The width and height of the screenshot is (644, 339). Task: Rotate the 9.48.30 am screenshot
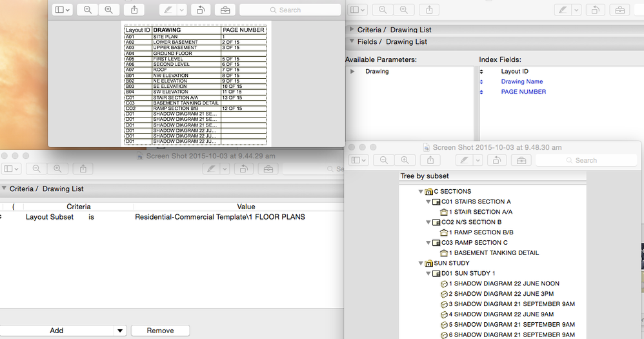[497, 160]
